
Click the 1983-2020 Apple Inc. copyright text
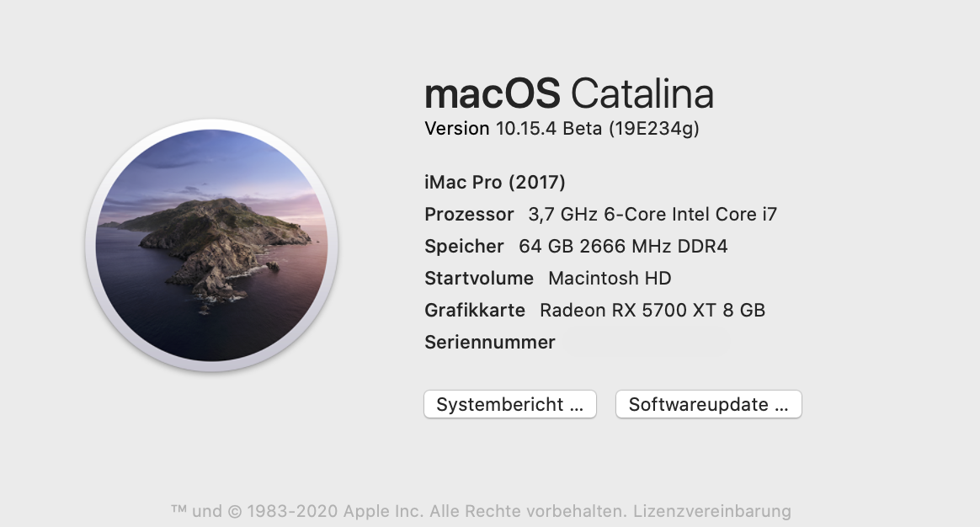pyautogui.click(x=328, y=511)
